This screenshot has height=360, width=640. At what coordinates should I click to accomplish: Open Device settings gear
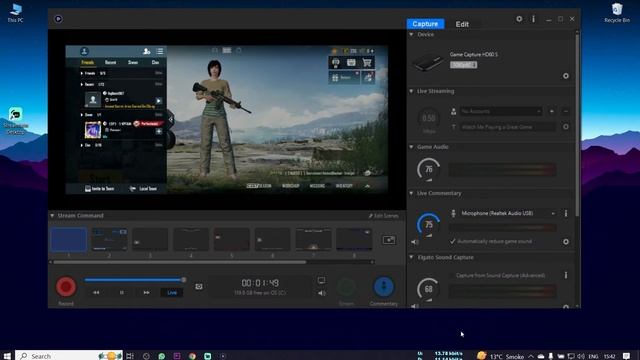pyautogui.click(x=566, y=76)
